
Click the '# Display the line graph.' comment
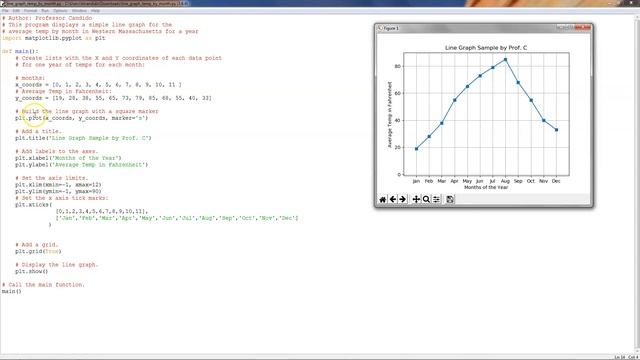57,264
